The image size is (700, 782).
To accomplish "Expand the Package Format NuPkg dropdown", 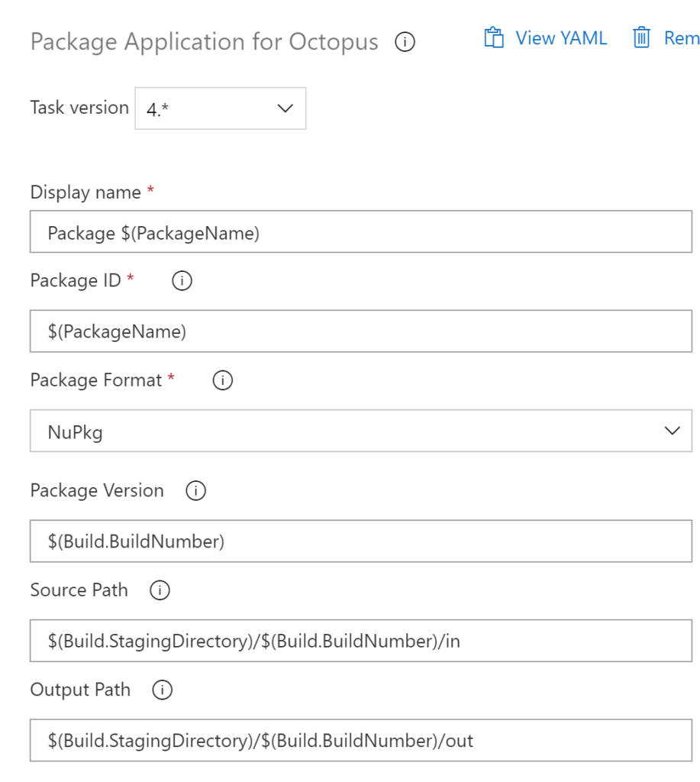I will point(361,431).
